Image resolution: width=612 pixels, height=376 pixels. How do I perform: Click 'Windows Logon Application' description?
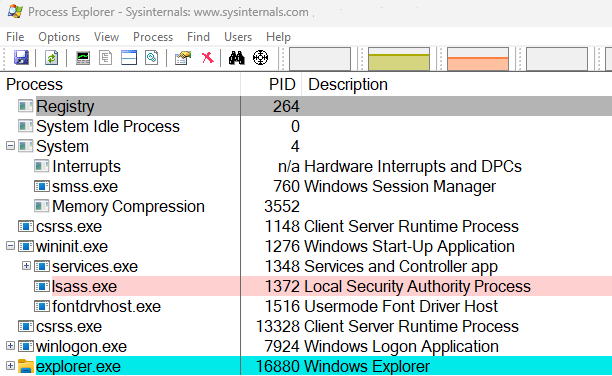[402, 346]
